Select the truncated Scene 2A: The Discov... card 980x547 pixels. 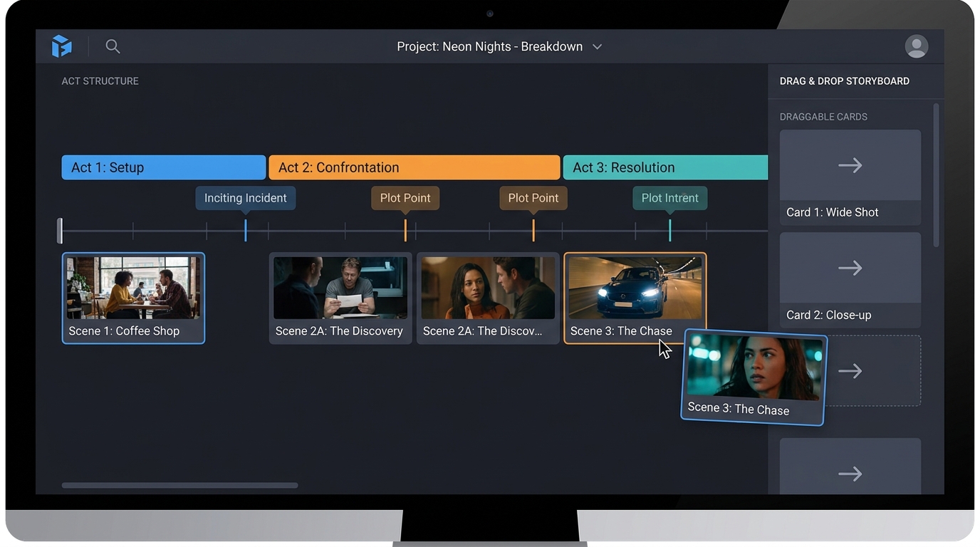[x=488, y=298]
